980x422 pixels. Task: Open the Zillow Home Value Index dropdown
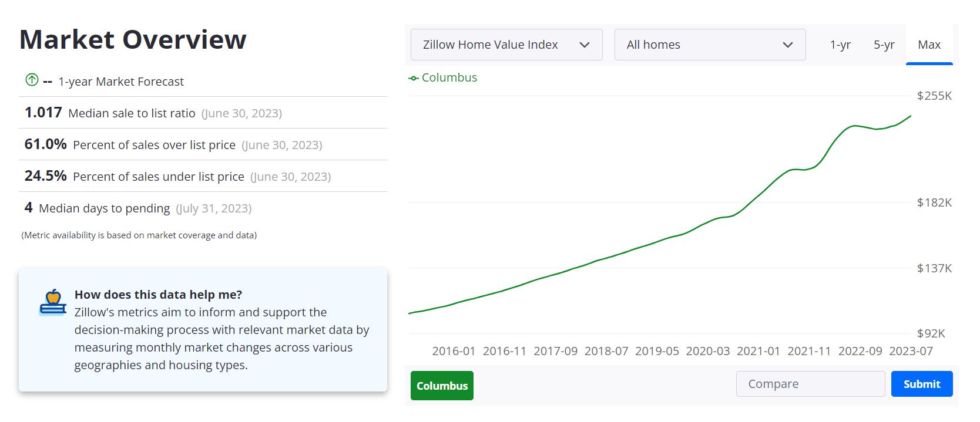506,45
